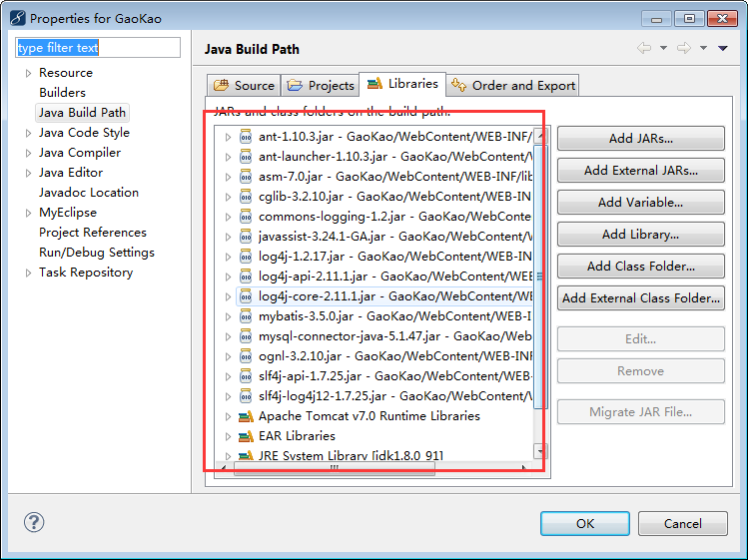The width and height of the screenshot is (748, 560).
Task: Expand the Apache Tomcat v7.0 Runtime Libraries
Action: [228, 416]
